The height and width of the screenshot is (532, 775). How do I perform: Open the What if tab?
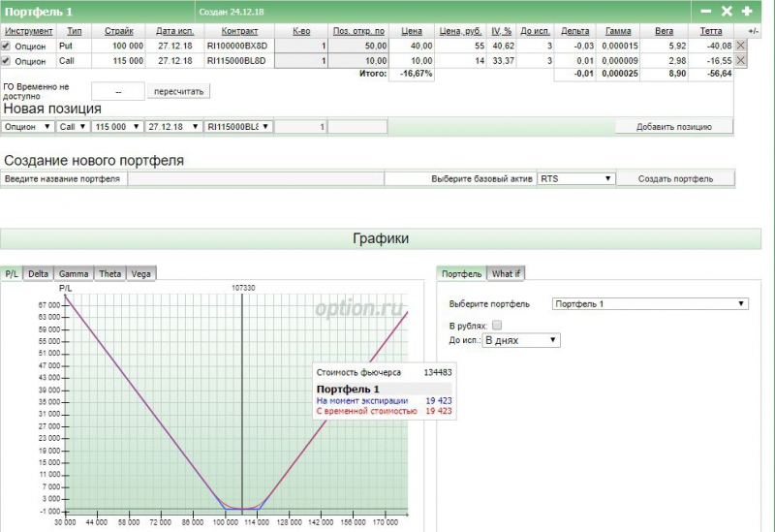coord(506,273)
